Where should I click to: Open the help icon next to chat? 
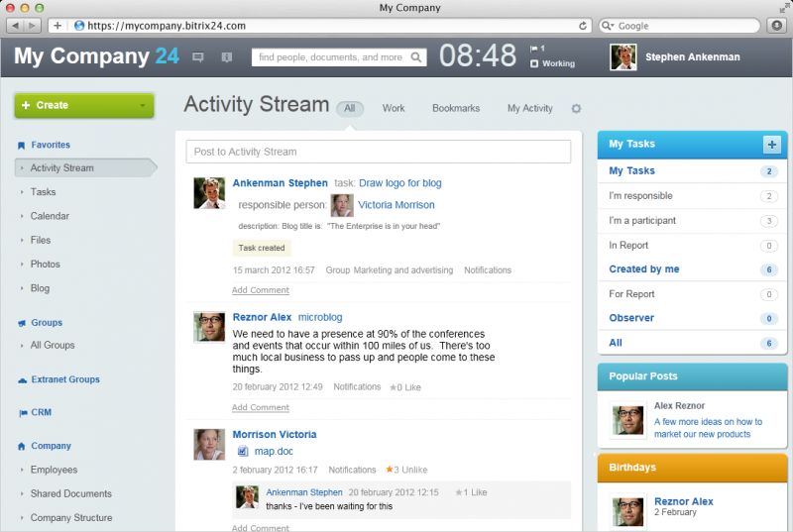pos(227,57)
